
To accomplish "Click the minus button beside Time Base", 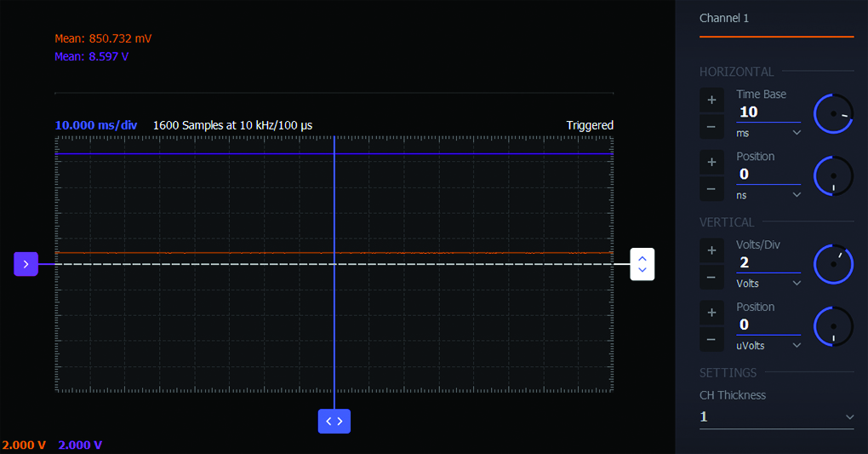I will (x=711, y=128).
